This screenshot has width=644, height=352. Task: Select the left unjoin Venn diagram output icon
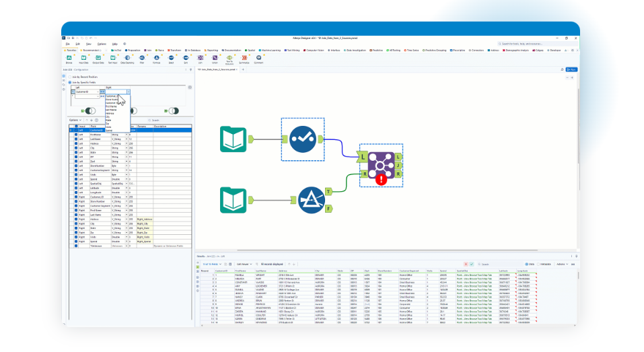[89, 111]
